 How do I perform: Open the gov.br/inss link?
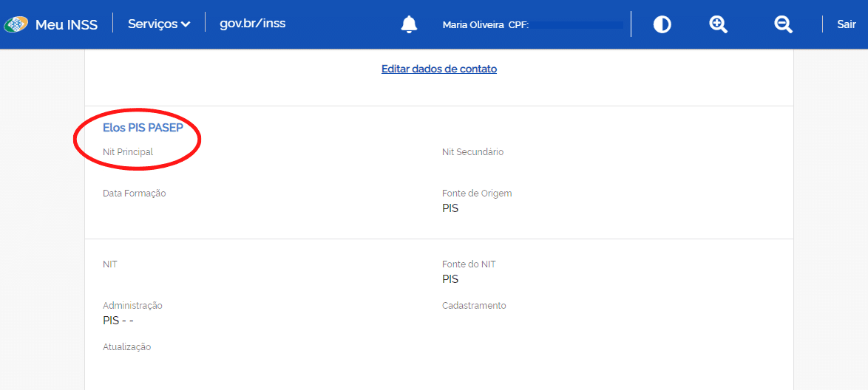click(252, 23)
